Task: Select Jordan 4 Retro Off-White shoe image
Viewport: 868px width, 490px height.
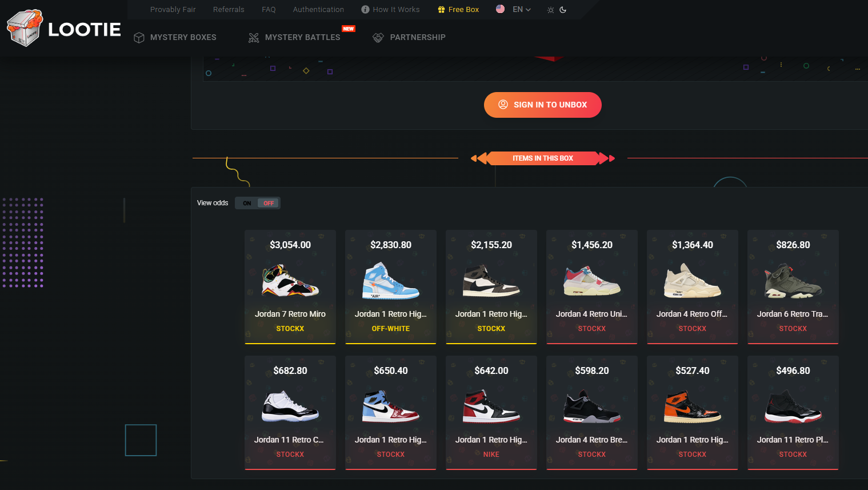Action: (x=693, y=280)
